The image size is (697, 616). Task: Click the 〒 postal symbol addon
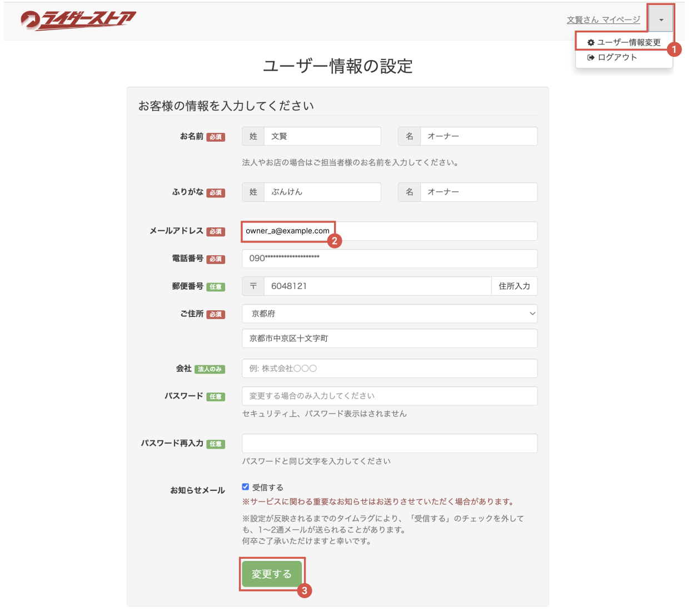click(x=253, y=286)
